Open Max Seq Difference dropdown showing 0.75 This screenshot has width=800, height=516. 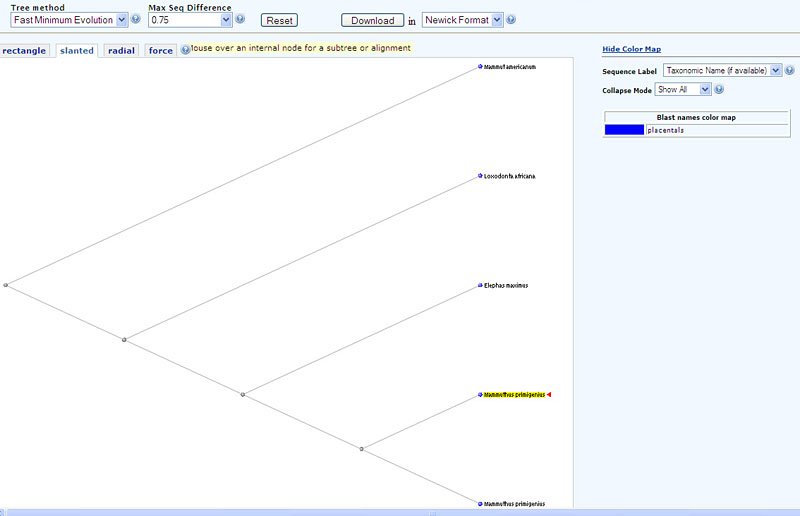click(x=190, y=20)
